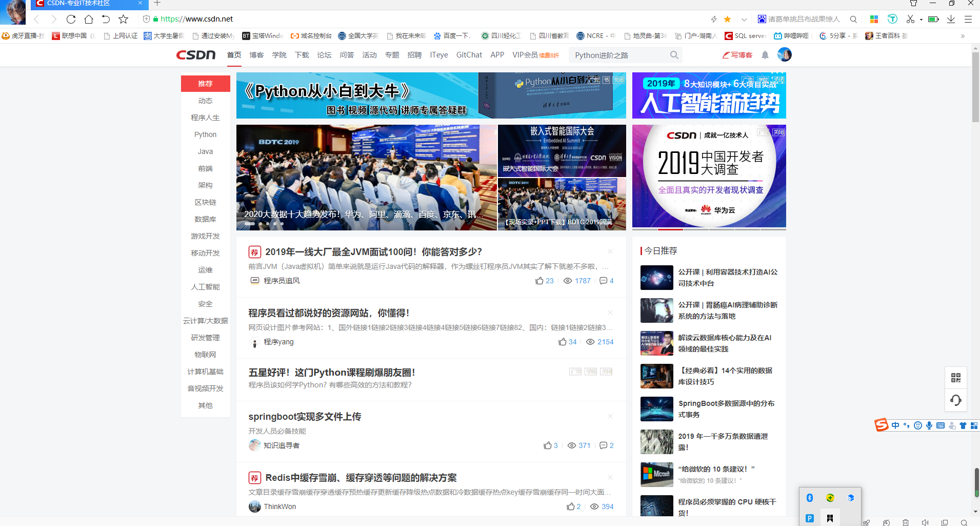Open the new tab plus button
Viewport: 980px width, 526px height.
point(157,3)
